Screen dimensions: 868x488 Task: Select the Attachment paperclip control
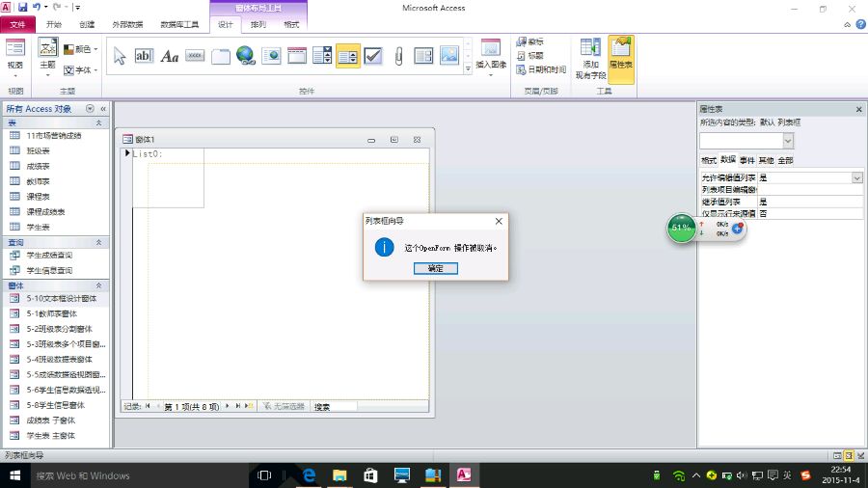pyautogui.click(x=398, y=56)
